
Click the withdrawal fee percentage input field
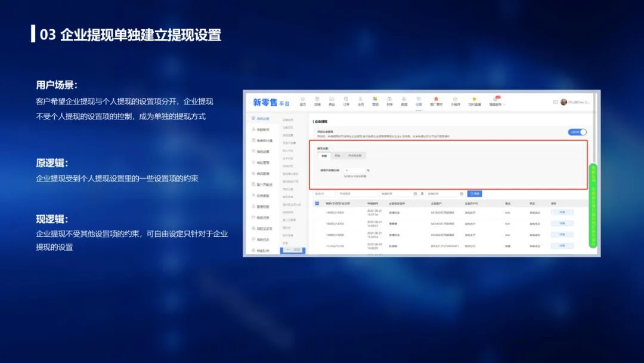pos(354,171)
